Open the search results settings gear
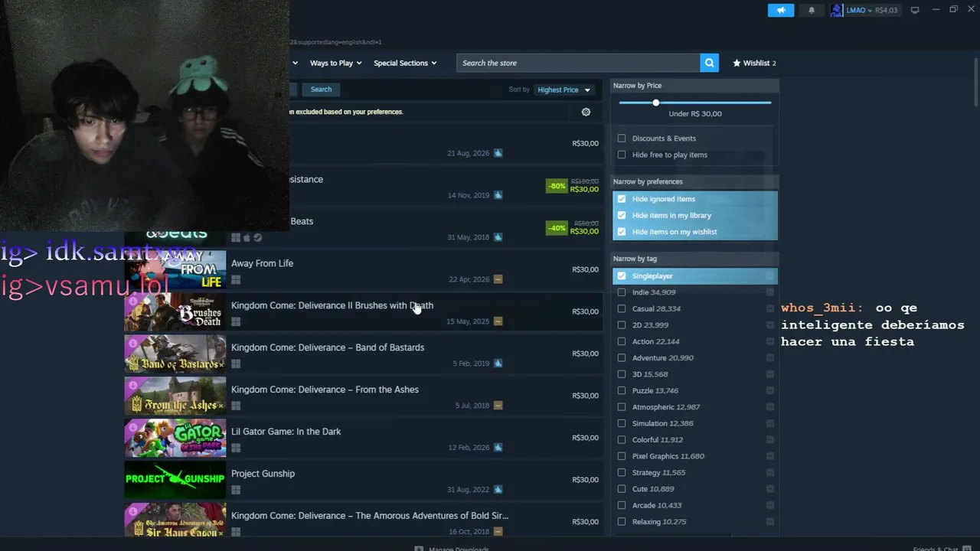Image resolution: width=980 pixels, height=551 pixels. click(586, 112)
